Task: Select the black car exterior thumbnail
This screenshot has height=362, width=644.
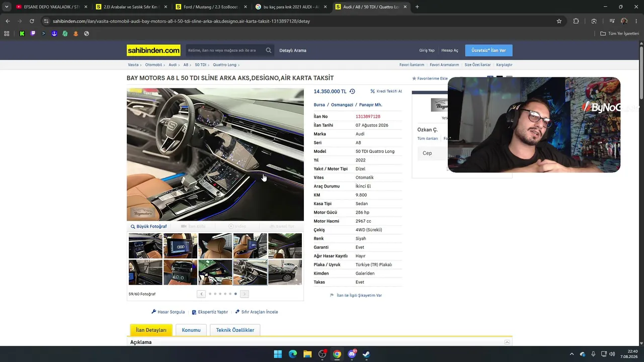Action: 285,273
